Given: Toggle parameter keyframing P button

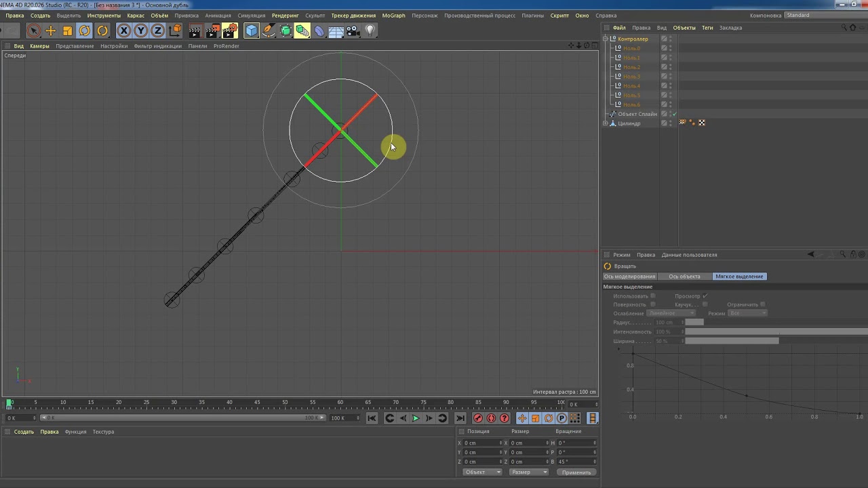Looking at the screenshot, I should 561,418.
